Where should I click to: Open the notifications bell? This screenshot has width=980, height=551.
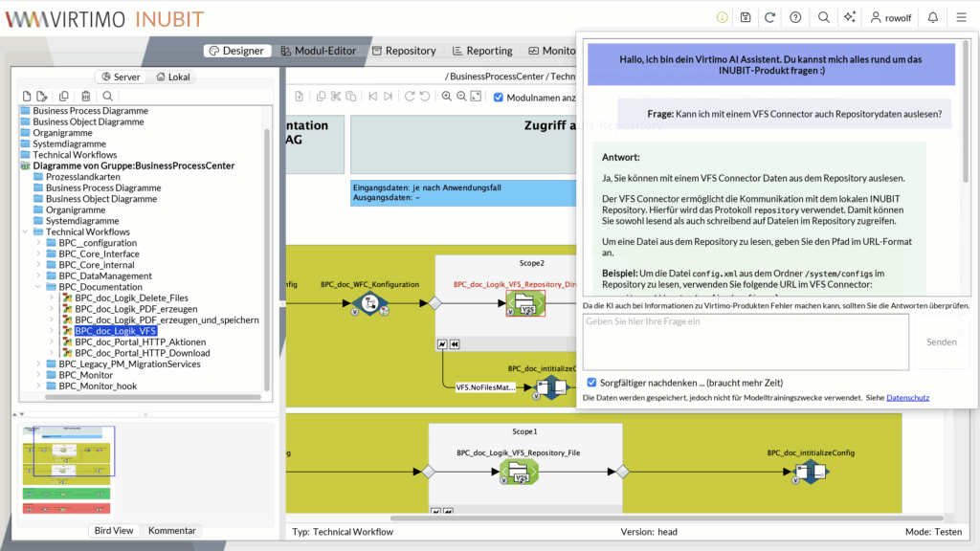[933, 17]
